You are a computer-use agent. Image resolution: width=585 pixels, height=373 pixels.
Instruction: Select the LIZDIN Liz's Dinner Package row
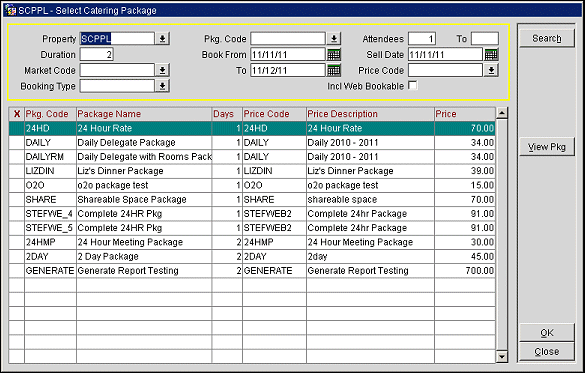[x=252, y=171]
